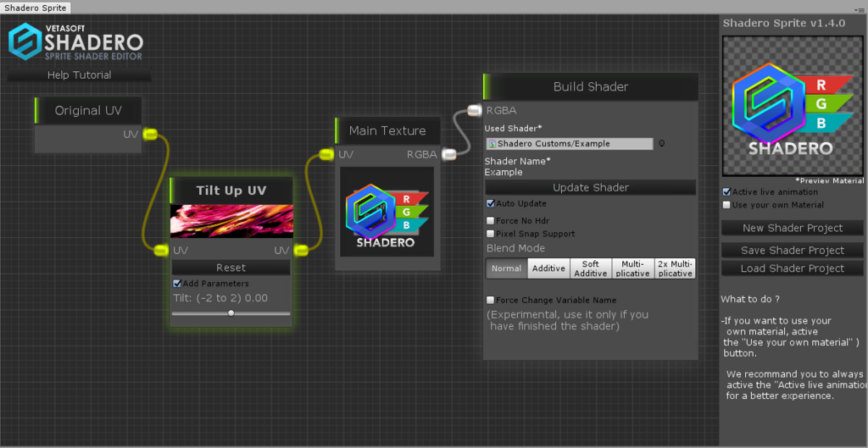
Task: Click the Blend Mode label
Action: (x=515, y=248)
